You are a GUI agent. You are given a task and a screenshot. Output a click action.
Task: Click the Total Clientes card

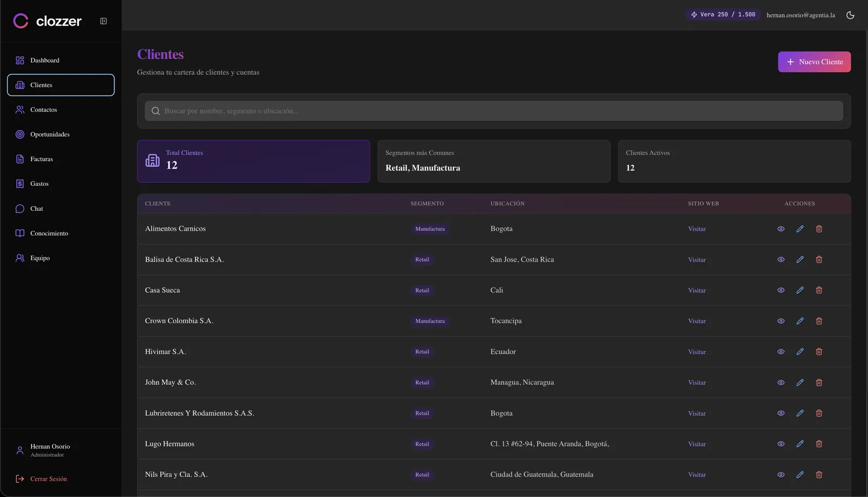(253, 162)
